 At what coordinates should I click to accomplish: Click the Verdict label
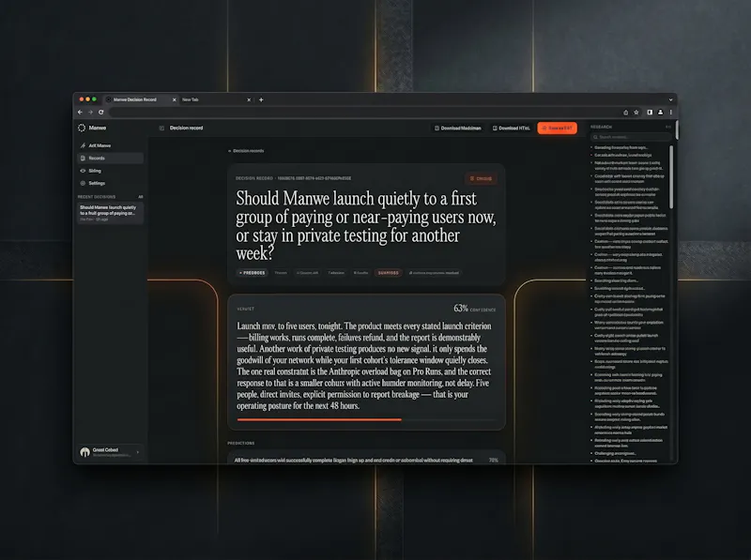(246, 310)
